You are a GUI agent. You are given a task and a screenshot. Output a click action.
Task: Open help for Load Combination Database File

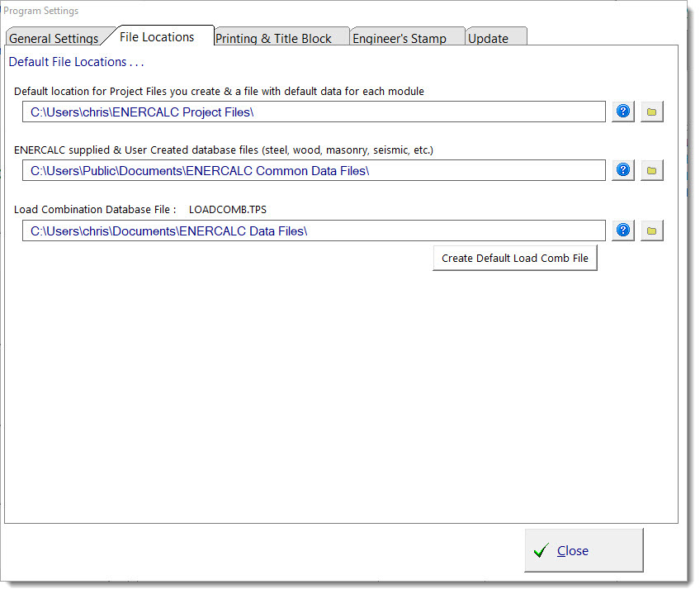623,230
